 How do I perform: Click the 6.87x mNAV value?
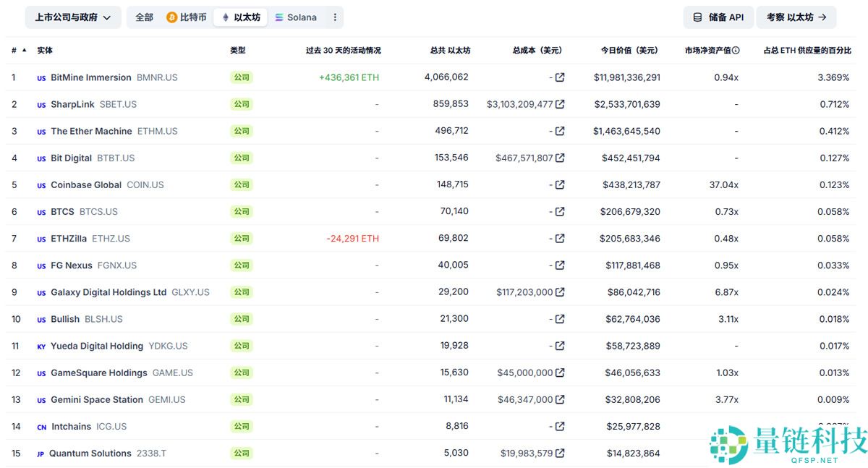(726, 292)
